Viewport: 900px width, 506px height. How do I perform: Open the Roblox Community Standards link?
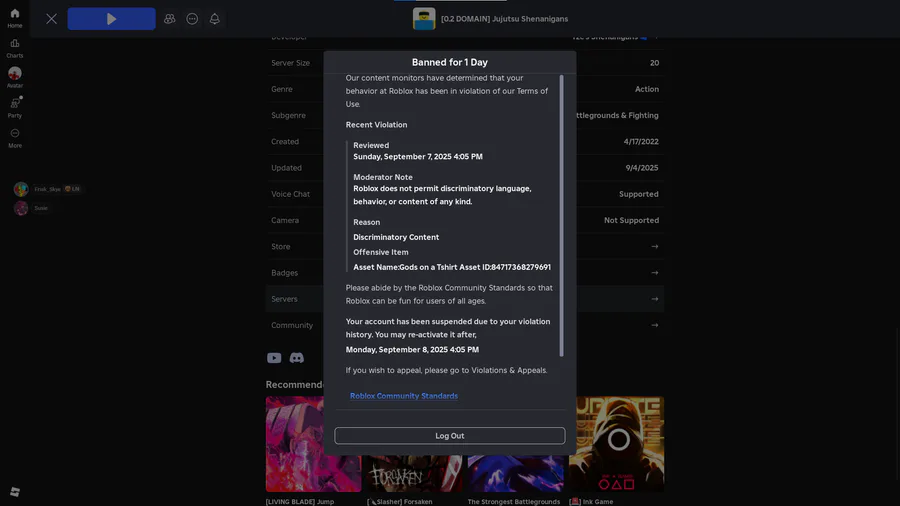(x=404, y=396)
